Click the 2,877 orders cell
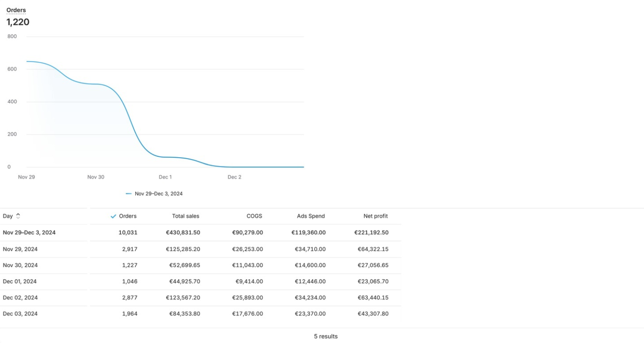This screenshot has width=644, height=343. (130, 298)
